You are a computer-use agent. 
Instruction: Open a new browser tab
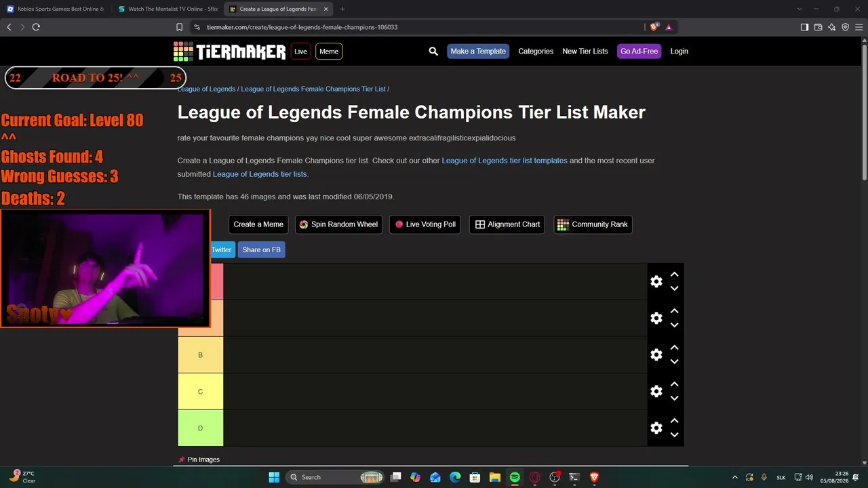[342, 9]
